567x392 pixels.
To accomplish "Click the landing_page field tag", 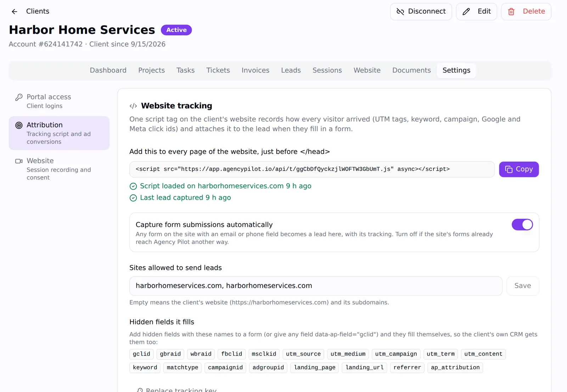I will [315, 368].
